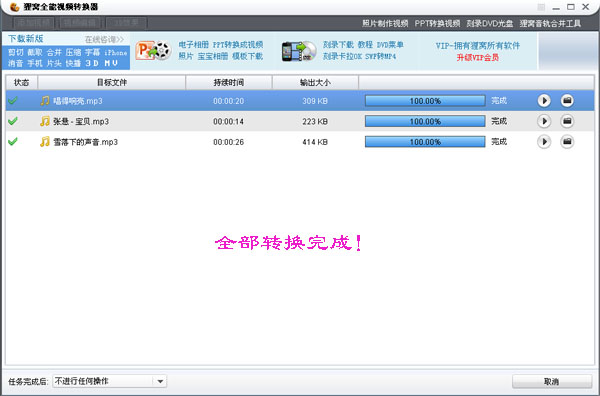The height and width of the screenshot is (396, 600).
Task: Click the progress bar of 唱得响亮.mp3
Action: [x=425, y=101]
